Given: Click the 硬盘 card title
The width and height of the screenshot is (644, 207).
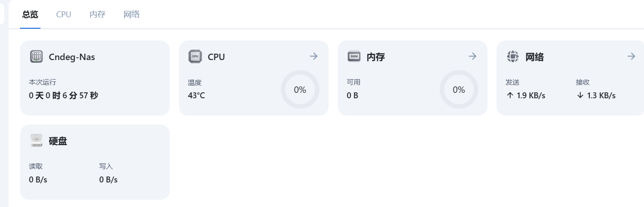Looking at the screenshot, I should click(x=58, y=141).
